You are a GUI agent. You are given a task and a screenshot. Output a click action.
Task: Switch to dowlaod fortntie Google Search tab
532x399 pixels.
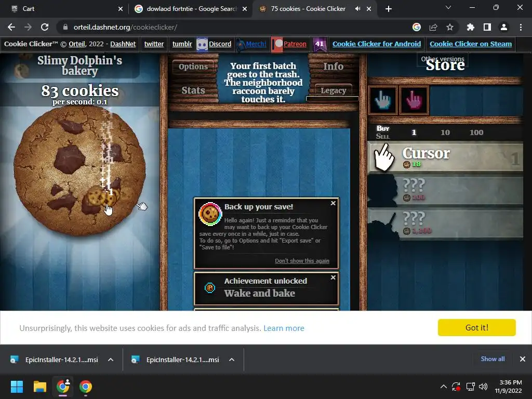pos(190,9)
